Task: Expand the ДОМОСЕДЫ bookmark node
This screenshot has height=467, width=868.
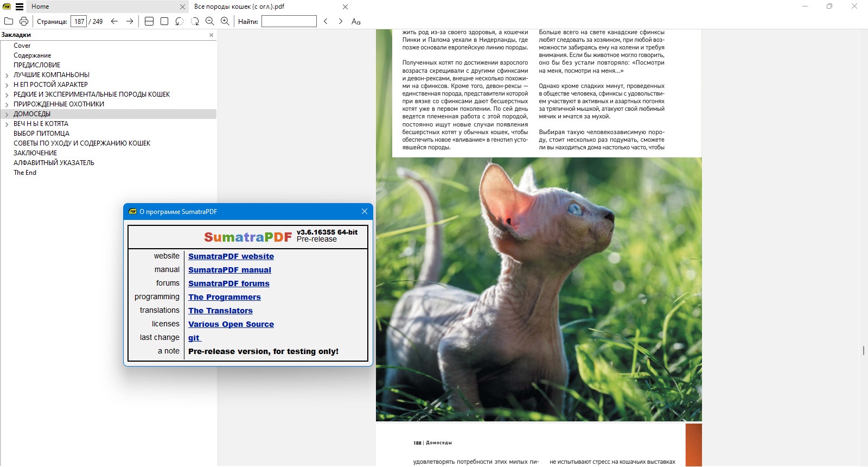Action: click(7, 114)
